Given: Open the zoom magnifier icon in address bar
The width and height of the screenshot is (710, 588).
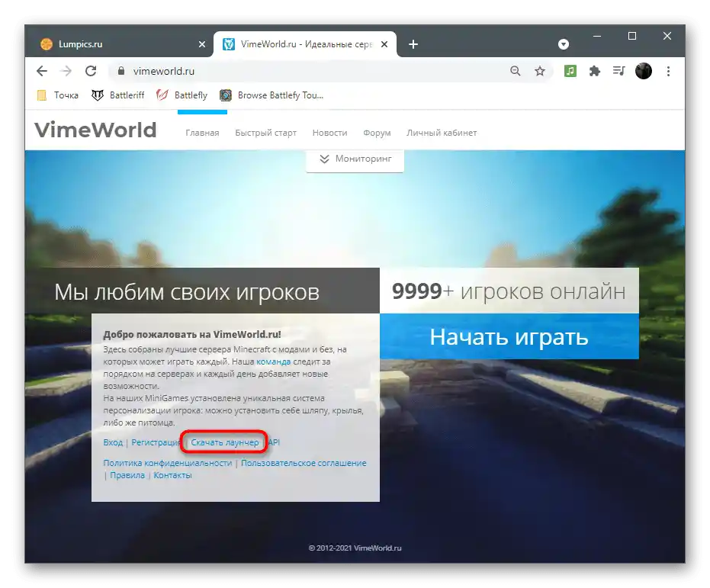Looking at the screenshot, I should (516, 71).
